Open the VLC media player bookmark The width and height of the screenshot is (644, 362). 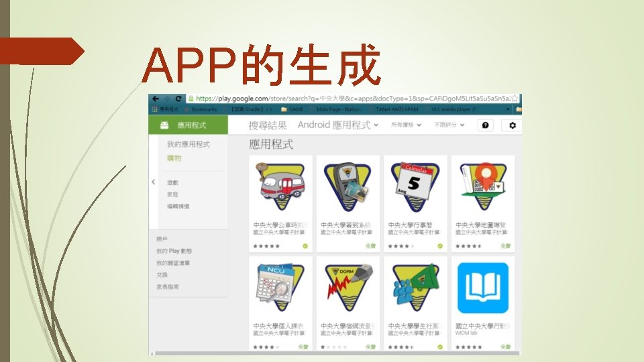[451, 109]
